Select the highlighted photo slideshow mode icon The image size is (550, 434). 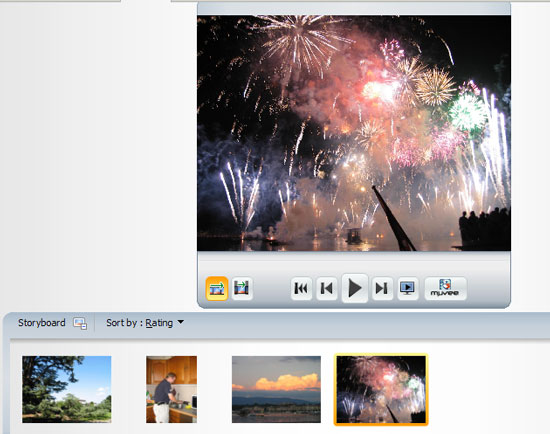216,288
